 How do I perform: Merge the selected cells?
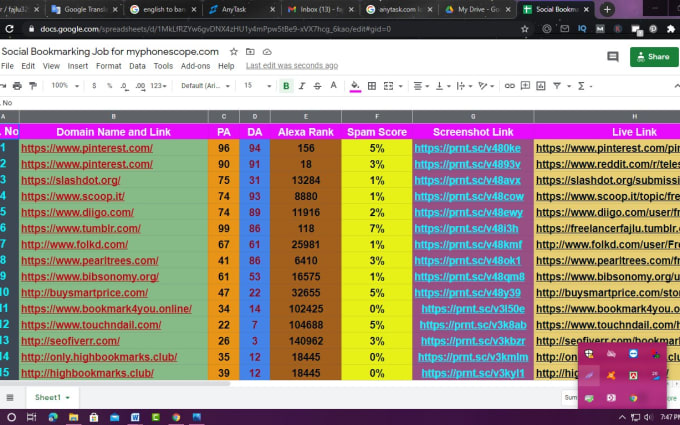pyautogui.click(x=388, y=86)
